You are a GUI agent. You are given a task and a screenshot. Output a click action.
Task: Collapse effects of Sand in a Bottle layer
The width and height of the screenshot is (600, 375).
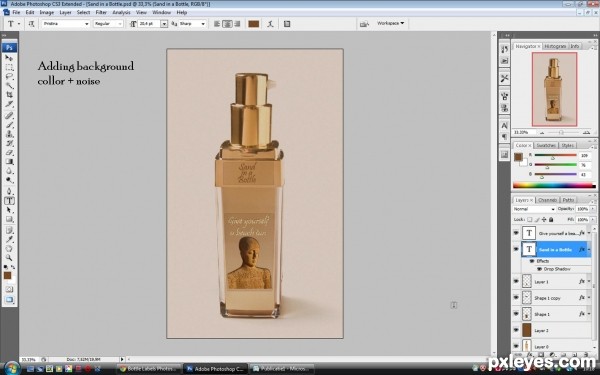[x=589, y=249]
